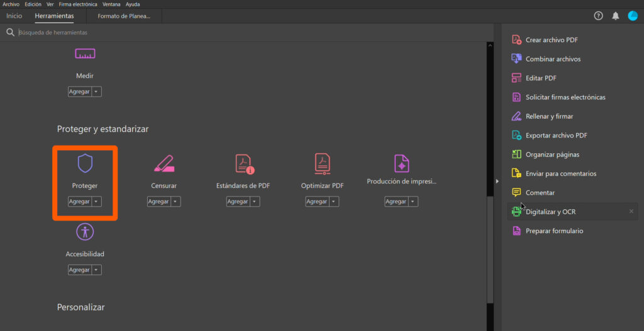The image size is (644, 331).
Task: Open dropdown arrow next to Medir Agregar
Action: (x=96, y=92)
